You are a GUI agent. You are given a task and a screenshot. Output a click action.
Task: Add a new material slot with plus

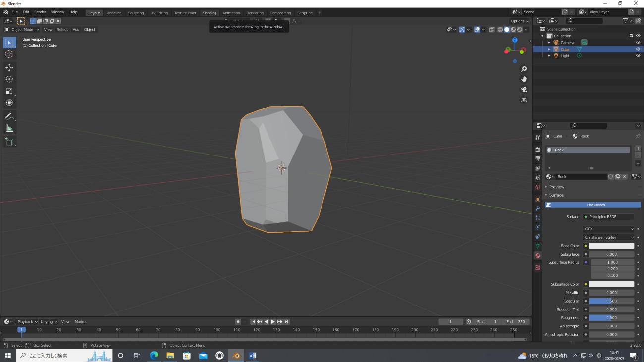(638, 149)
